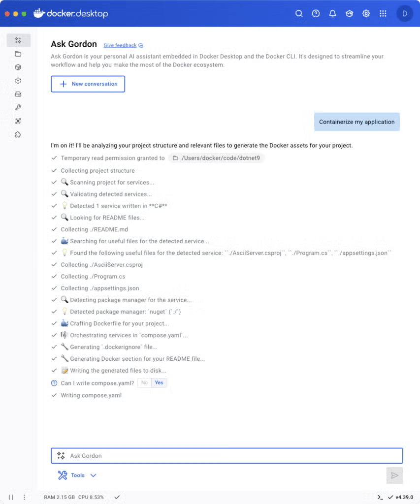Screen dimensions: 420x504
Task: Open the Docker Scout icon in sidebar
Action: coord(18,121)
